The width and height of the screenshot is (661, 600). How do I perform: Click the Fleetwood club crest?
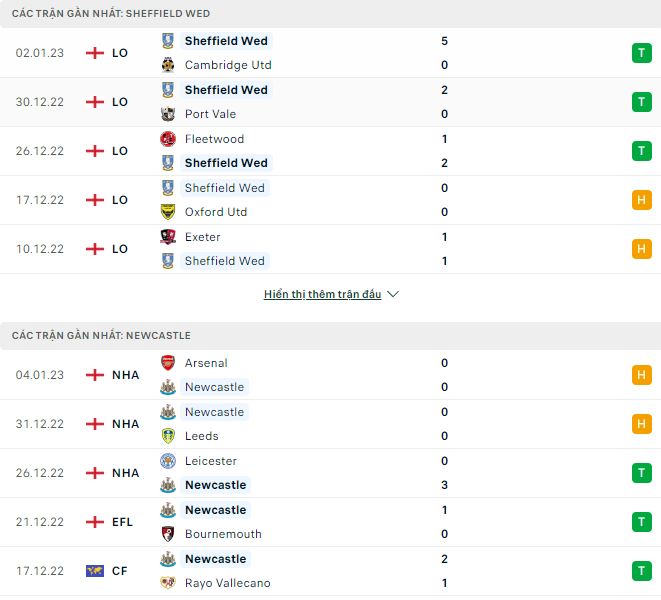pos(168,139)
